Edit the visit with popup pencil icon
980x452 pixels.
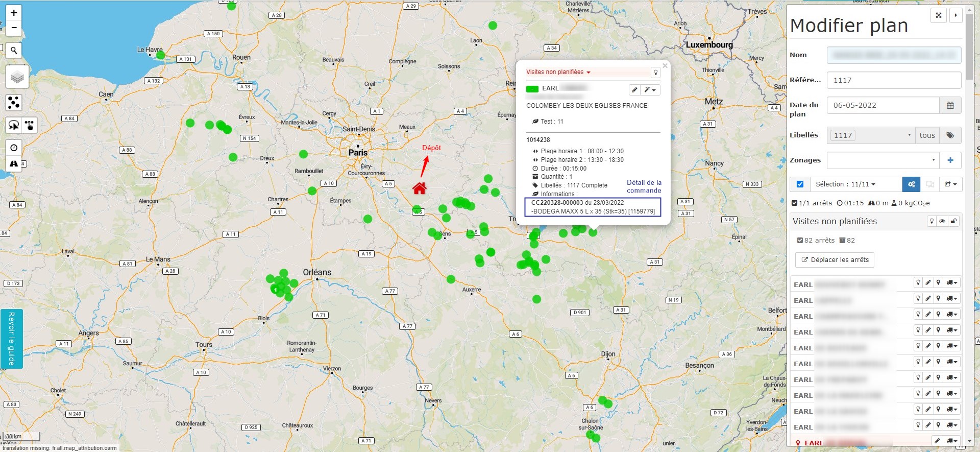[x=634, y=90]
